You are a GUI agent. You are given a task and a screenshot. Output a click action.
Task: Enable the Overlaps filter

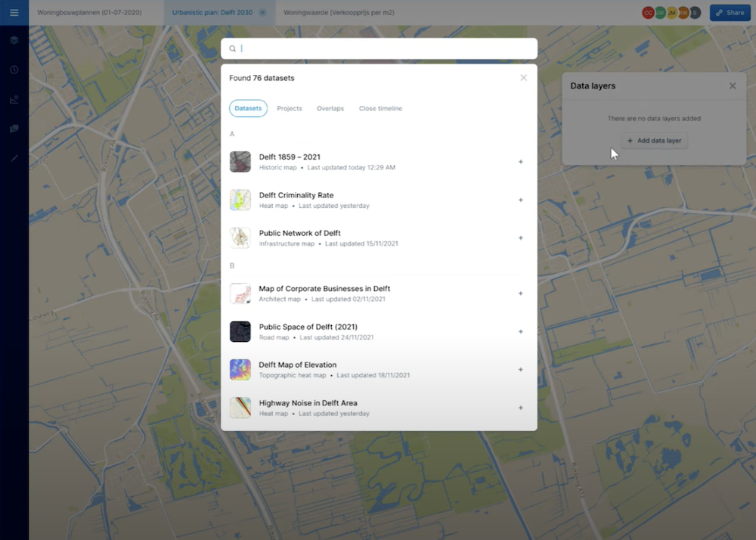330,108
